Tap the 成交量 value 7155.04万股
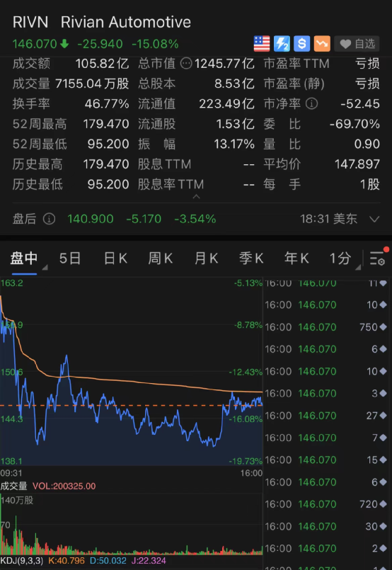This screenshot has height=570, width=392. tap(92, 84)
